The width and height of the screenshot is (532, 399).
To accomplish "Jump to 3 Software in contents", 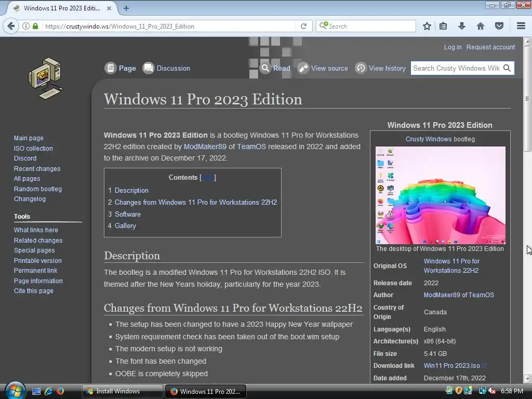I will click(x=124, y=214).
